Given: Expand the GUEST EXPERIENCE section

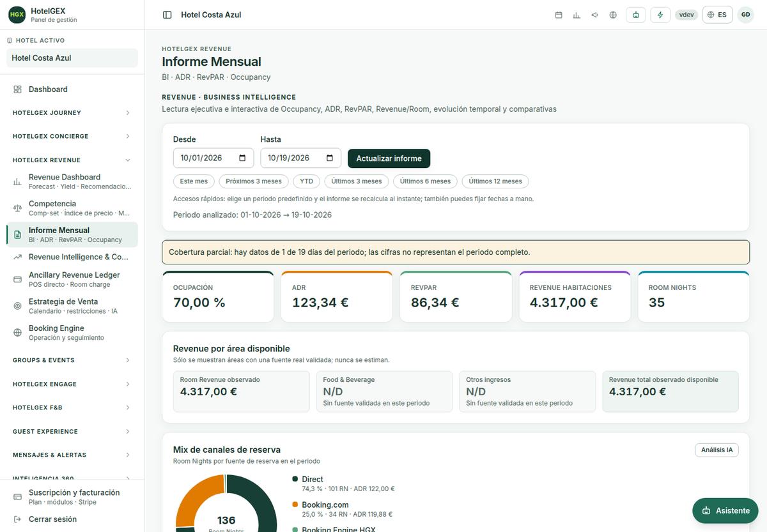Looking at the screenshot, I should point(72,431).
